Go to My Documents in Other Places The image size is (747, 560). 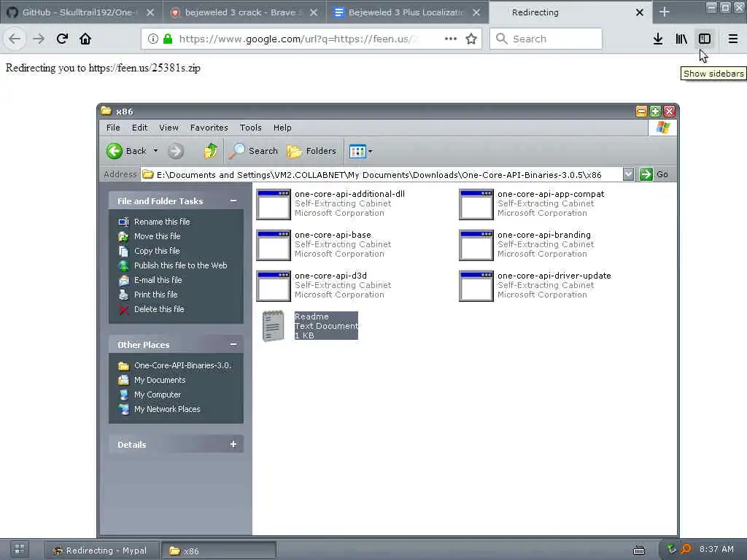click(x=160, y=380)
